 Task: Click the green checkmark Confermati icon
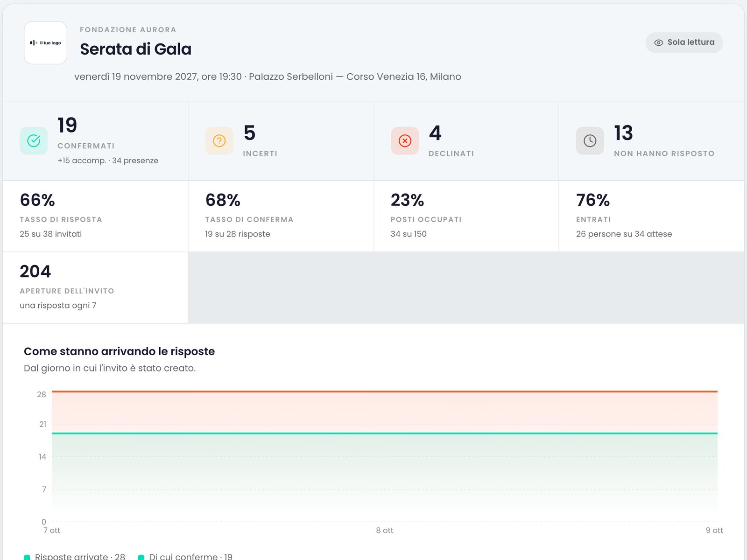[x=34, y=140]
